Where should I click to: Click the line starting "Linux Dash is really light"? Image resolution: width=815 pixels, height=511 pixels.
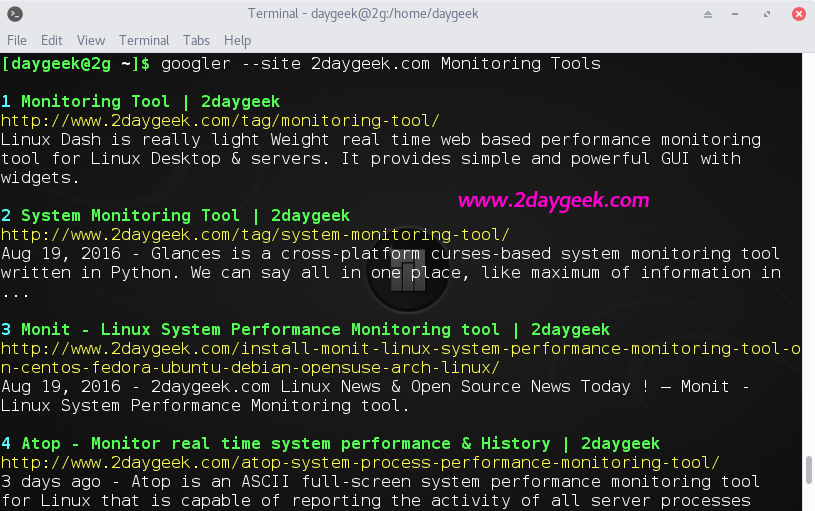(x=380, y=140)
